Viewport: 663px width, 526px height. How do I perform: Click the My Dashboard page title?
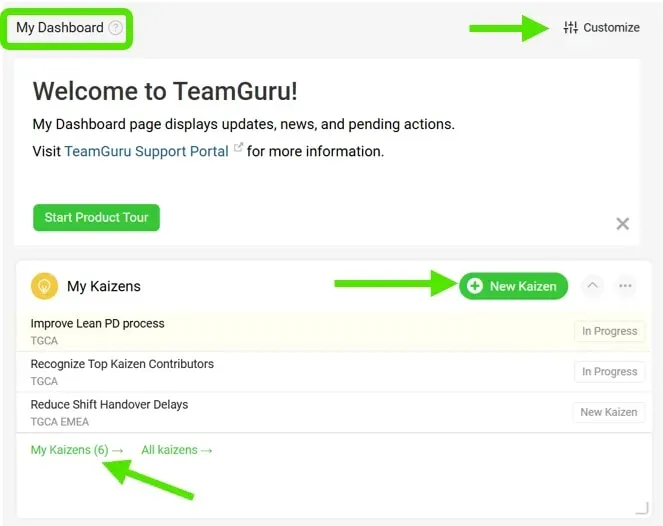pos(60,27)
